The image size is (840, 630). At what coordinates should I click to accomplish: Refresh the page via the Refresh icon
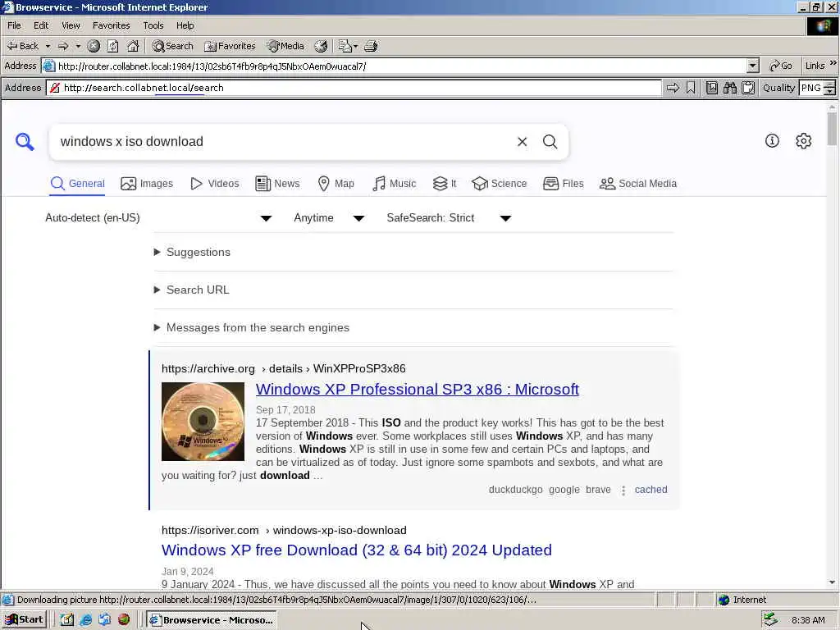pos(113,46)
